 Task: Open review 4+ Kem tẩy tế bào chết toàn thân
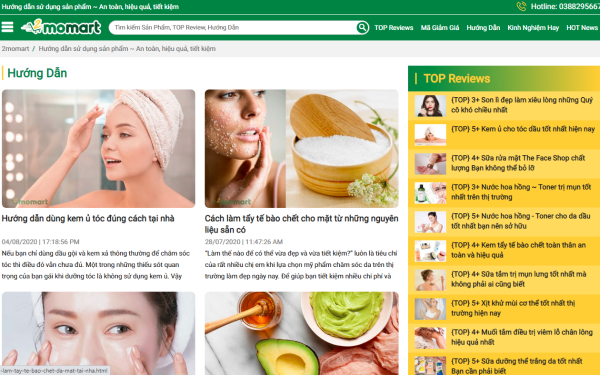[518, 250]
